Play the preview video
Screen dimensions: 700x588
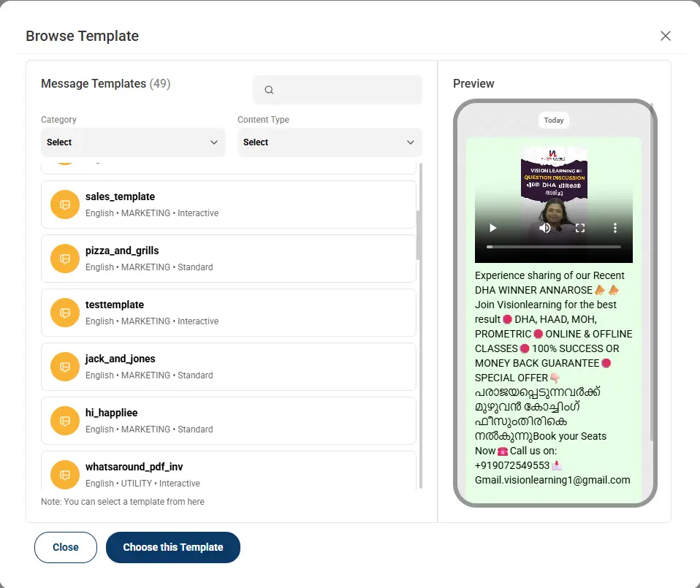(x=493, y=228)
